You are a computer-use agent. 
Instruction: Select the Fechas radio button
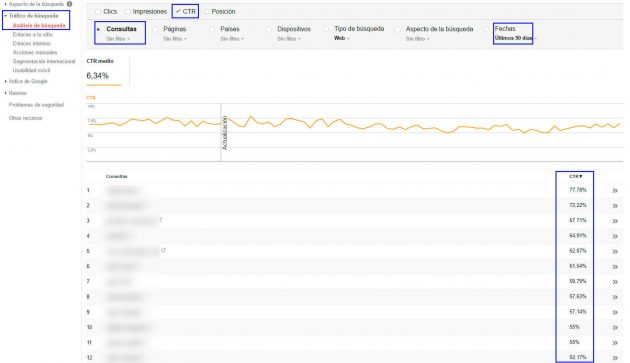(487, 29)
